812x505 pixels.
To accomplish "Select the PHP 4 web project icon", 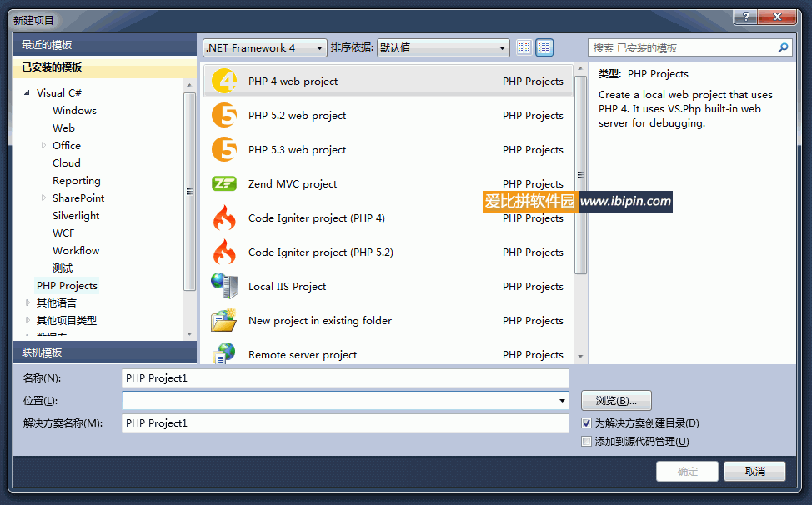I will click(224, 81).
